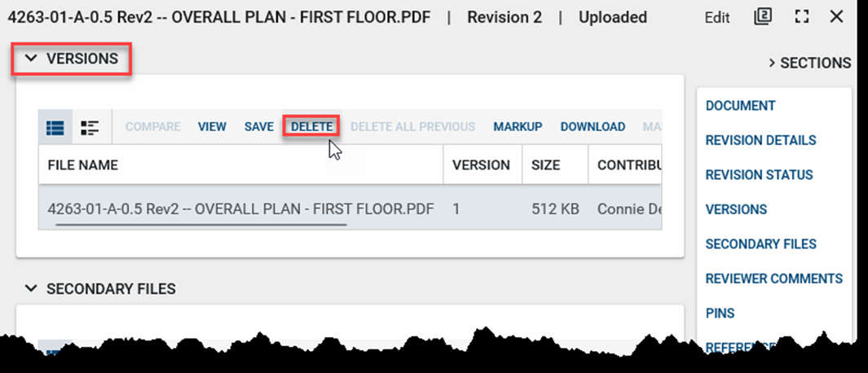Collapse the SECONDARY FILES section

31,288
